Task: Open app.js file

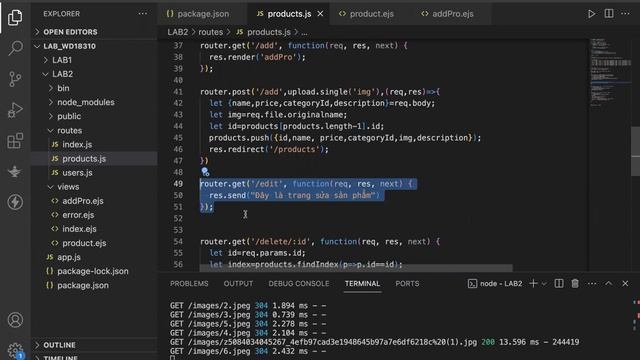Action: tap(94, 257)
